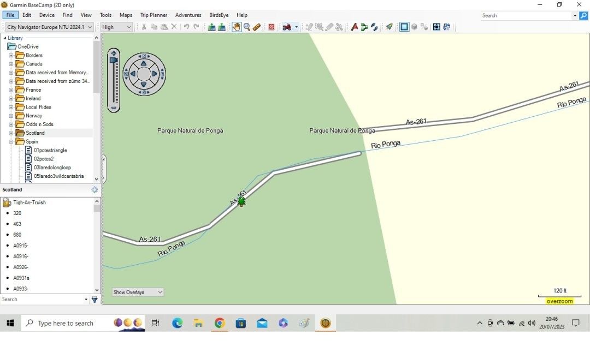Open the BirdsEye menu

(219, 15)
